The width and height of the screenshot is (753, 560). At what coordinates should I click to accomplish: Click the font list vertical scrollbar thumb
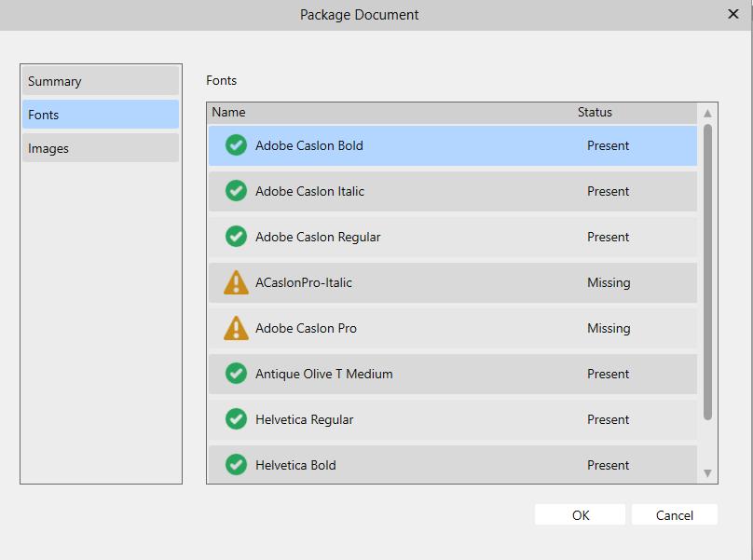[707, 272]
